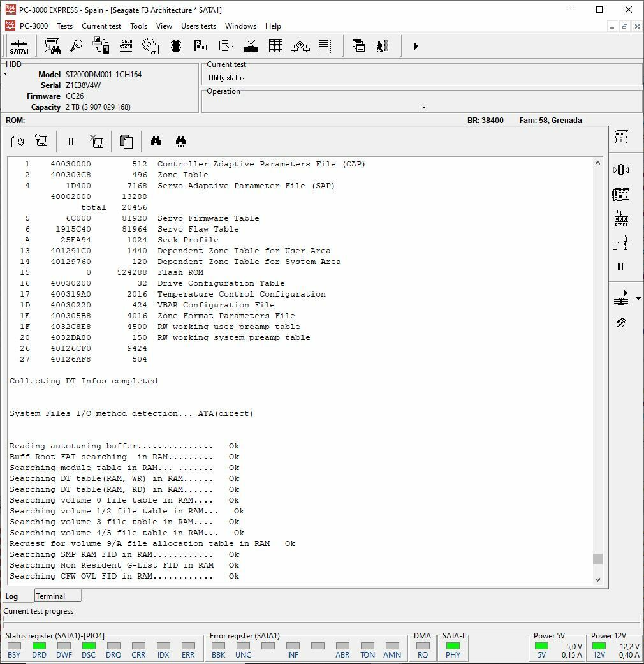This screenshot has width=644, height=664.
Task: Click the model text ST2000DM001-1CH164
Action: click(x=103, y=75)
